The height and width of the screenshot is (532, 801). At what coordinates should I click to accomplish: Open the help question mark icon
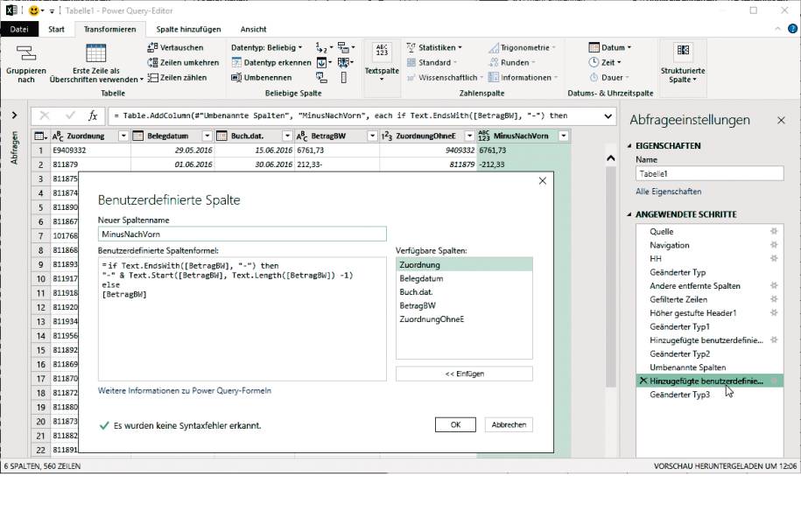pos(792,29)
